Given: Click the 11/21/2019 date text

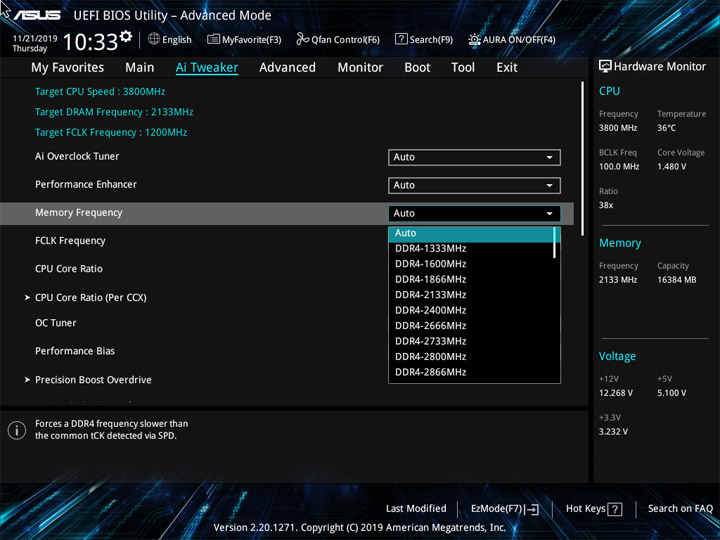Looking at the screenshot, I should [x=35, y=39].
